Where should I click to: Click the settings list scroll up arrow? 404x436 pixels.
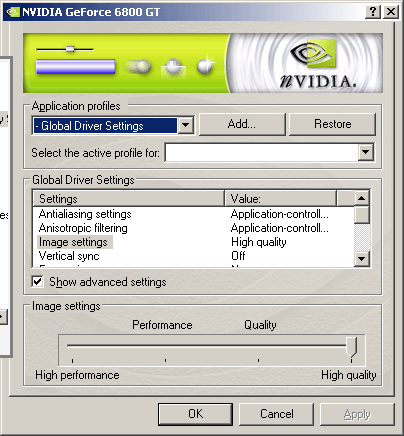(x=362, y=198)
